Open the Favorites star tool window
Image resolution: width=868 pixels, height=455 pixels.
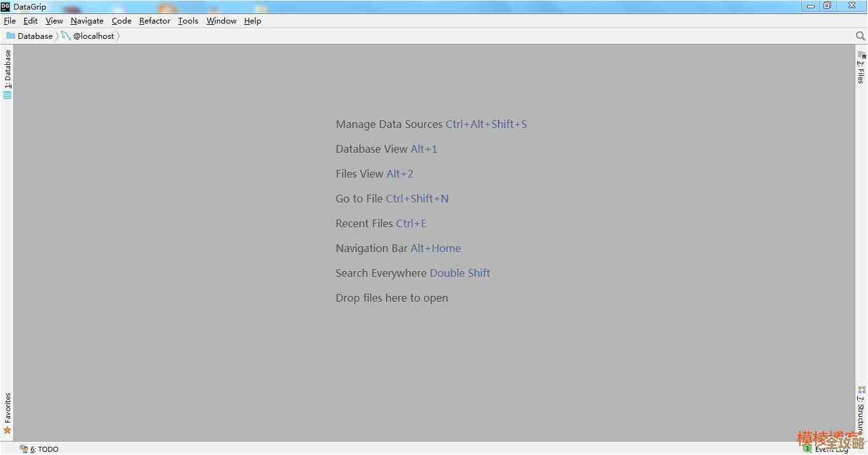[x=8, y=414]
